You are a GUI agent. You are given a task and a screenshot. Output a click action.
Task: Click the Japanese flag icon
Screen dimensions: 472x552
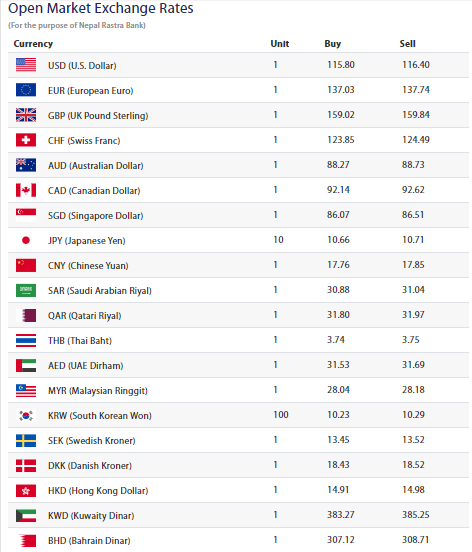click(26, 240)
